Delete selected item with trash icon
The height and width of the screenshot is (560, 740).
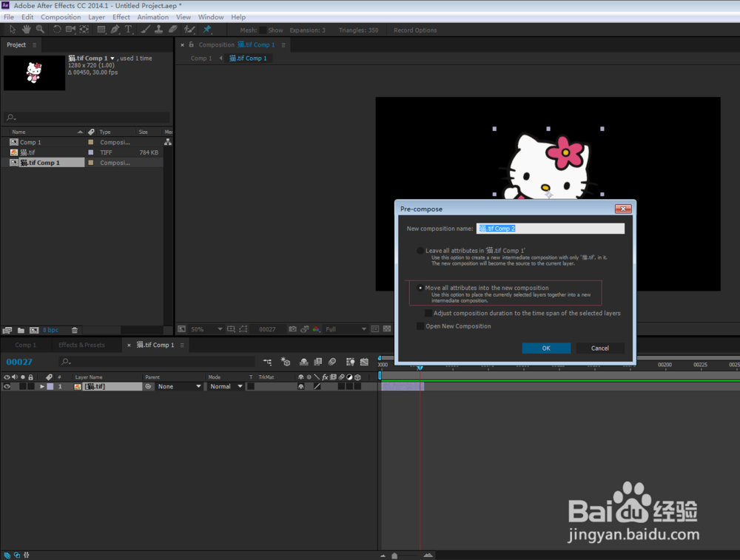(x=75, y=330)
